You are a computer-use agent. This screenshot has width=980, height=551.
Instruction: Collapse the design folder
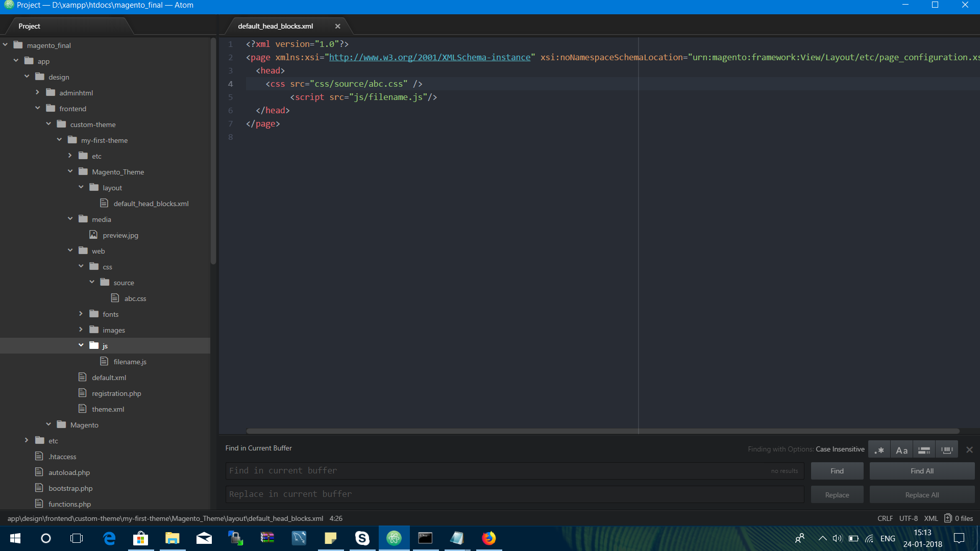click(x=27, y=77)
